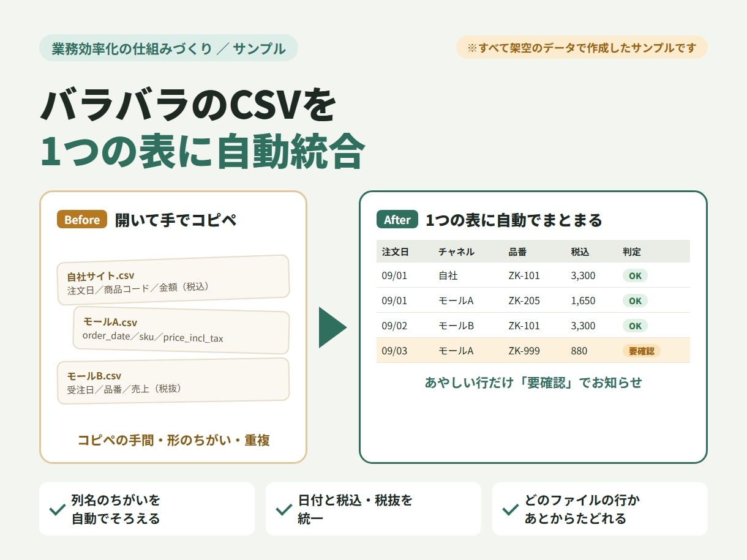Click the note あやしい行だけ「要確認」でお知らせ
This screenshot has height=560, width=747.
[533, 383]
